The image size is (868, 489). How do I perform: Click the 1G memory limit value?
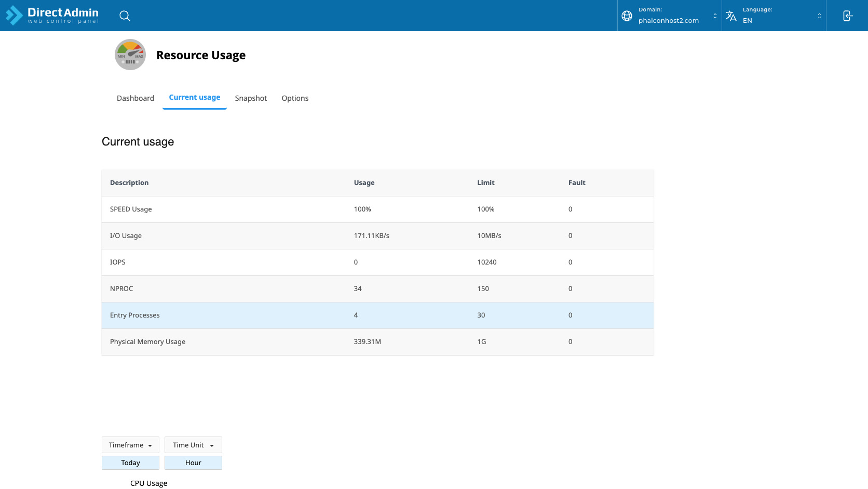[482, 341]
